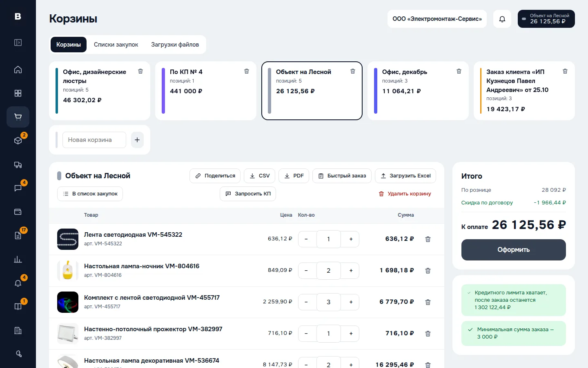
Task: Increase quantity for Настенно-потолочный прожектор VM-382997
Action: [351, 334]
